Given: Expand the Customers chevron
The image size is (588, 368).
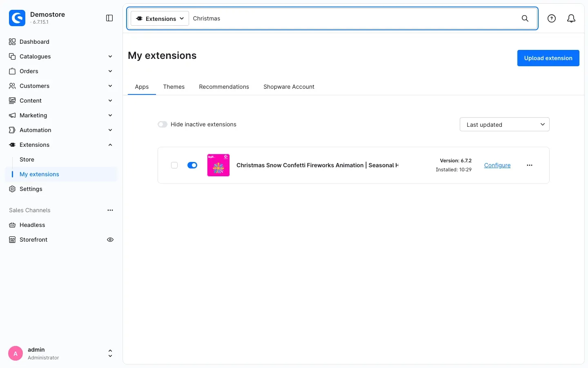Looking at the screenshot, I should point(110,86).
